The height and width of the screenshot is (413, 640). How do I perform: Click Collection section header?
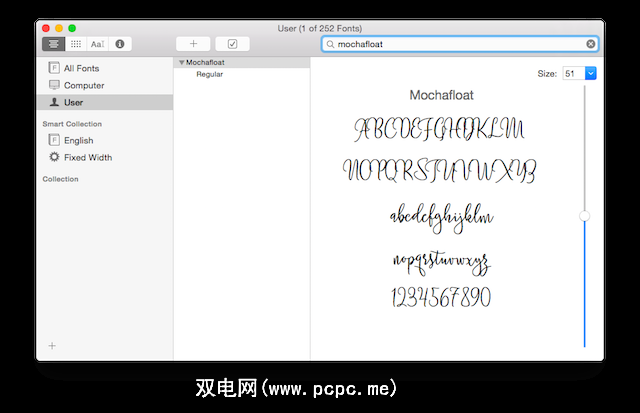[60, 179]
